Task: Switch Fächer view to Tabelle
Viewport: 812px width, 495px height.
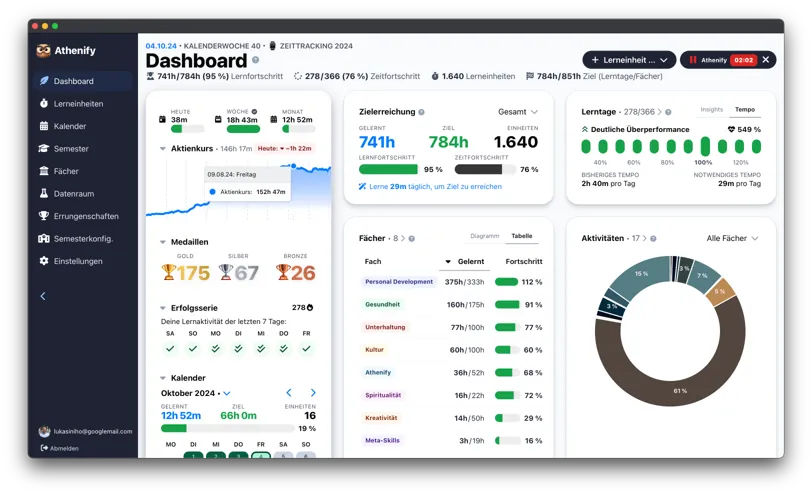Action: (521, 236)
